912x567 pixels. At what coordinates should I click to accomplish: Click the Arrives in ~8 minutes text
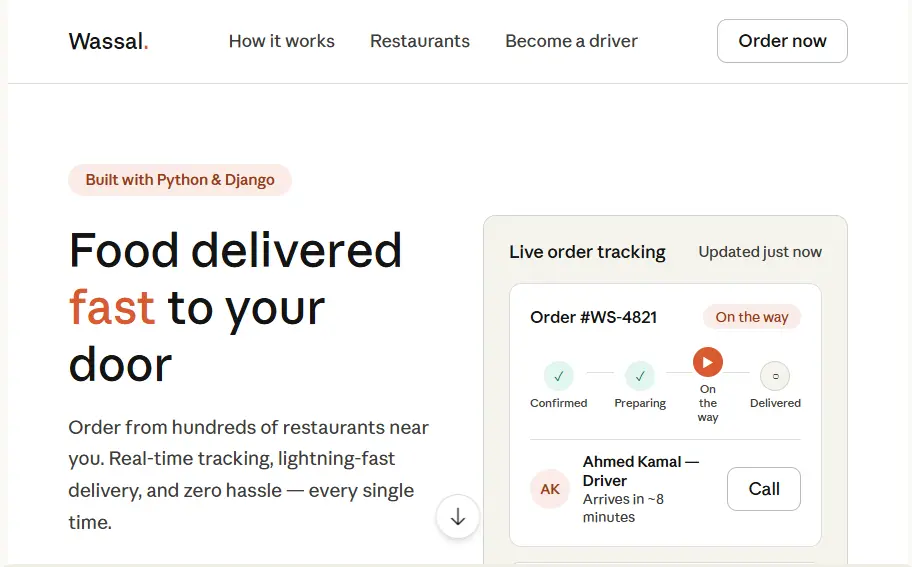(x=624, y=508)
